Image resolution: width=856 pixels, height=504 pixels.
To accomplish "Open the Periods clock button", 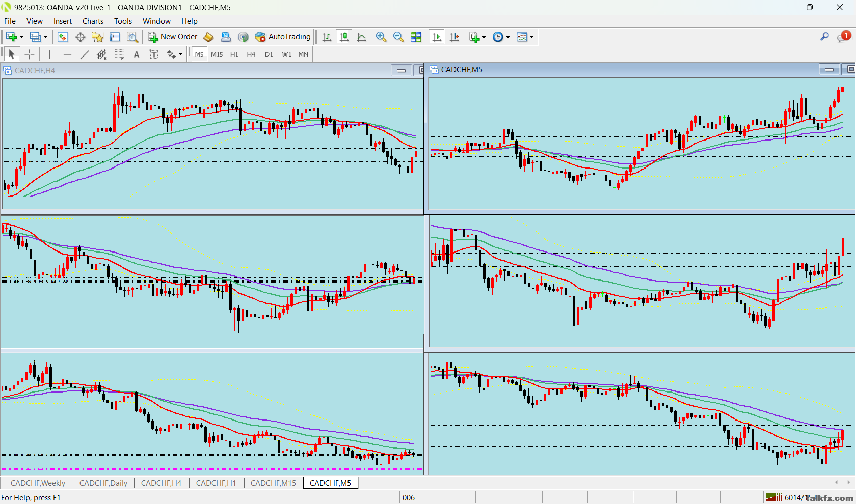I will [498, 37].
